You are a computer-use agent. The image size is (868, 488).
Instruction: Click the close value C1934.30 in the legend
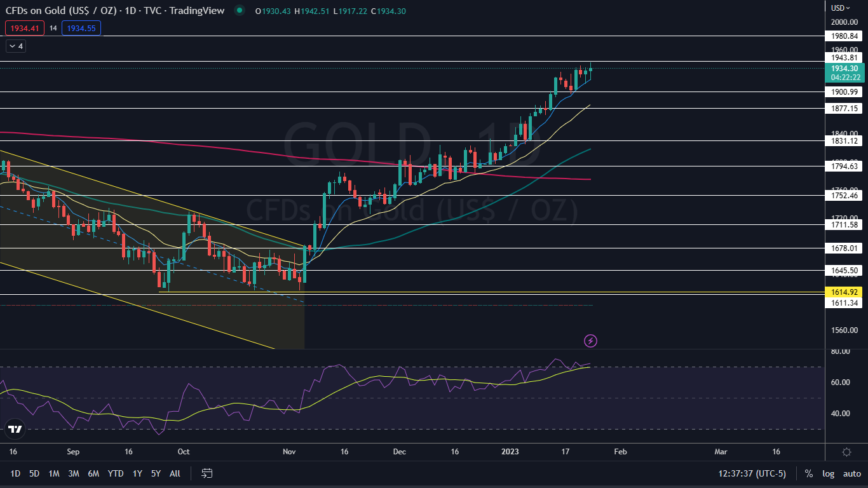click(x=388, y=11)
